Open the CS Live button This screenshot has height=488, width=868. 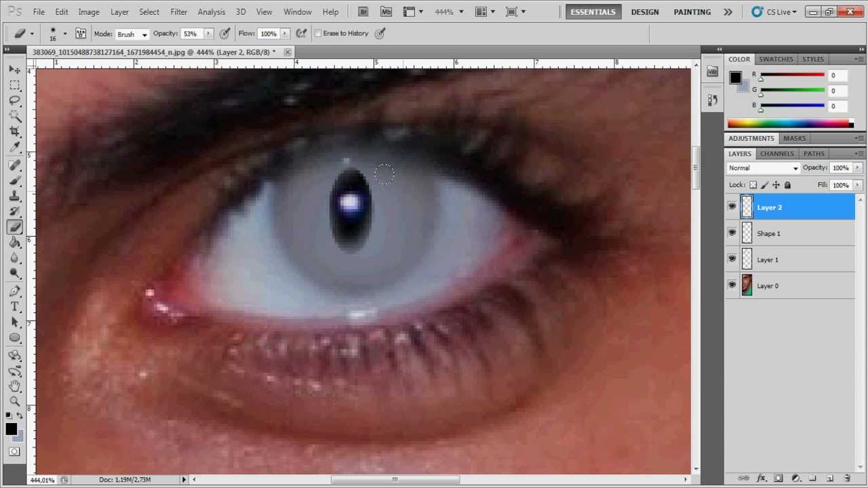coord(774,12)
